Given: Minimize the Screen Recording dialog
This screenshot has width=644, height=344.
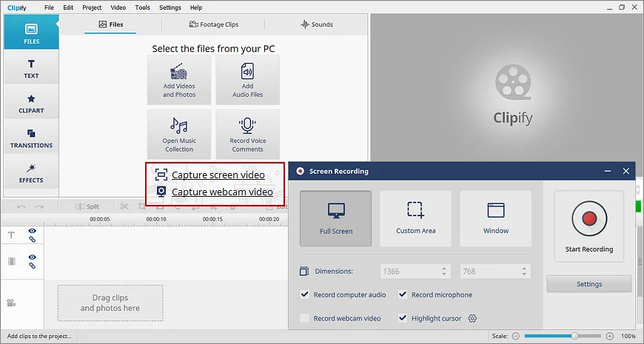Looking at the screenshot, I should pyautogui.click(x=608, y=171).
